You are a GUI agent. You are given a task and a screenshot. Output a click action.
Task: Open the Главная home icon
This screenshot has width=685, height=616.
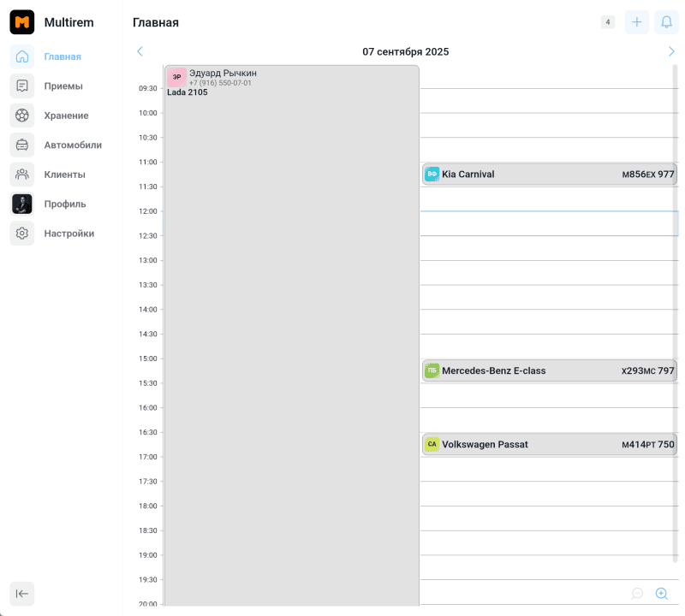point(22,56)
